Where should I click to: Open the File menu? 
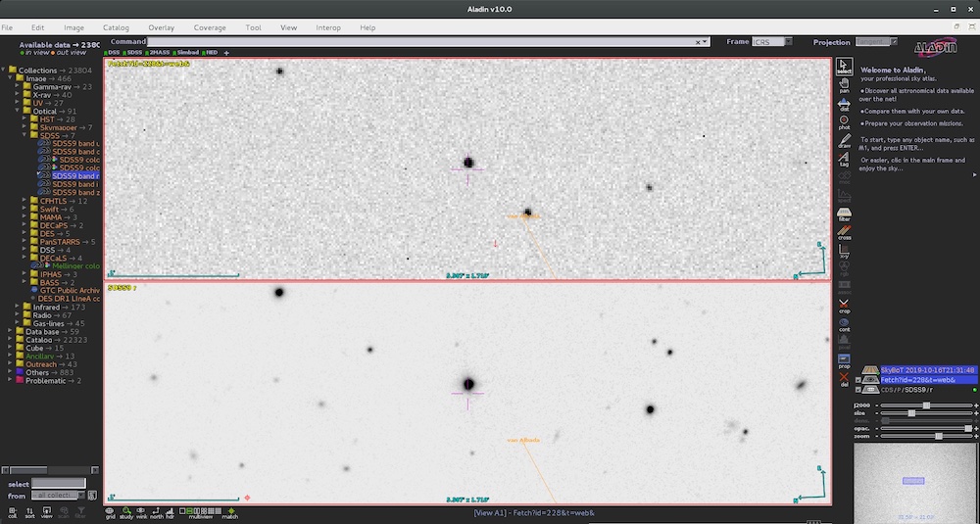(7, 27)
